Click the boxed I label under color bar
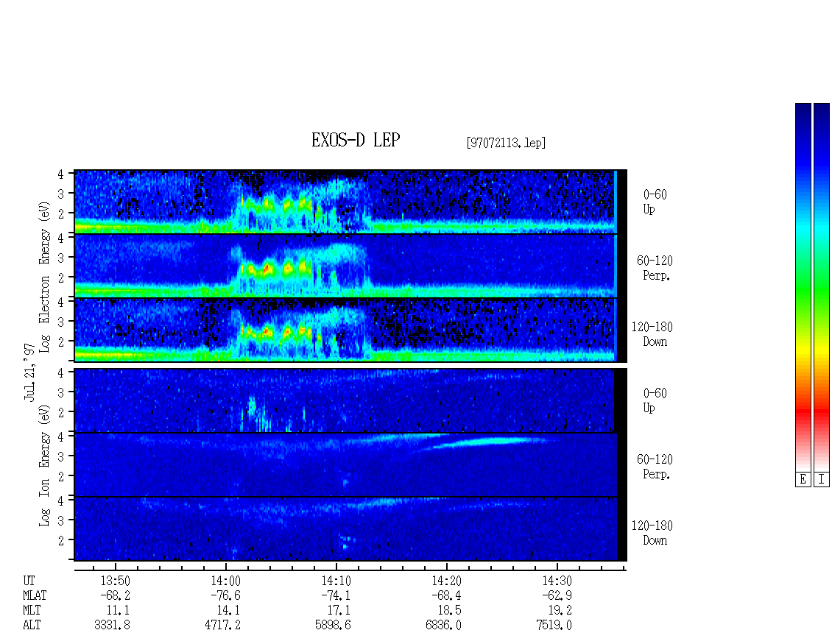 822,480
